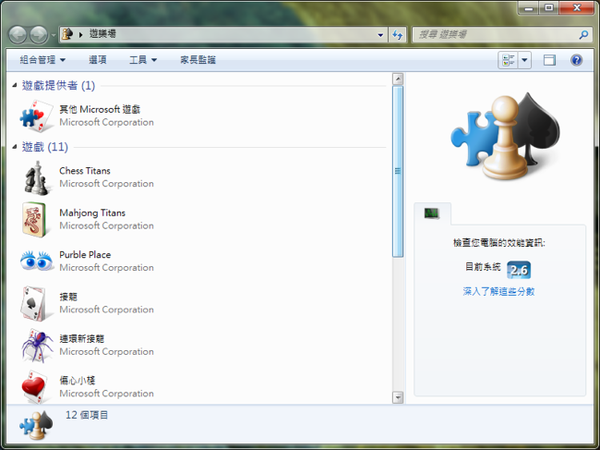Click the help question mark icon
This screenshot has height=450, width=600.
pos(576,60)
